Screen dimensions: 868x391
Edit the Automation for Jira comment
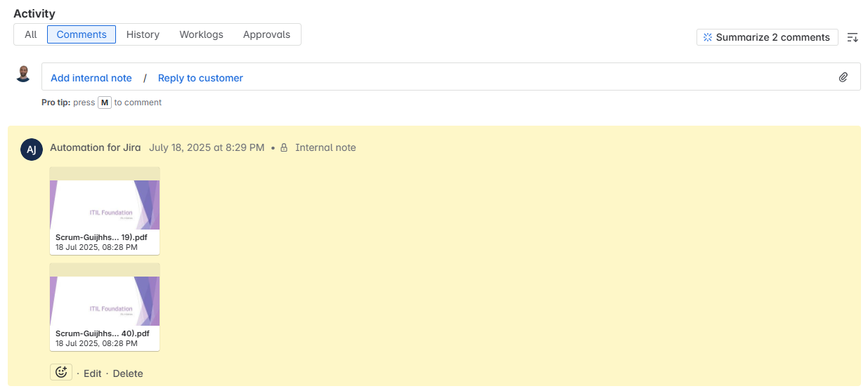pyautogui.click(x=93, y=373)
